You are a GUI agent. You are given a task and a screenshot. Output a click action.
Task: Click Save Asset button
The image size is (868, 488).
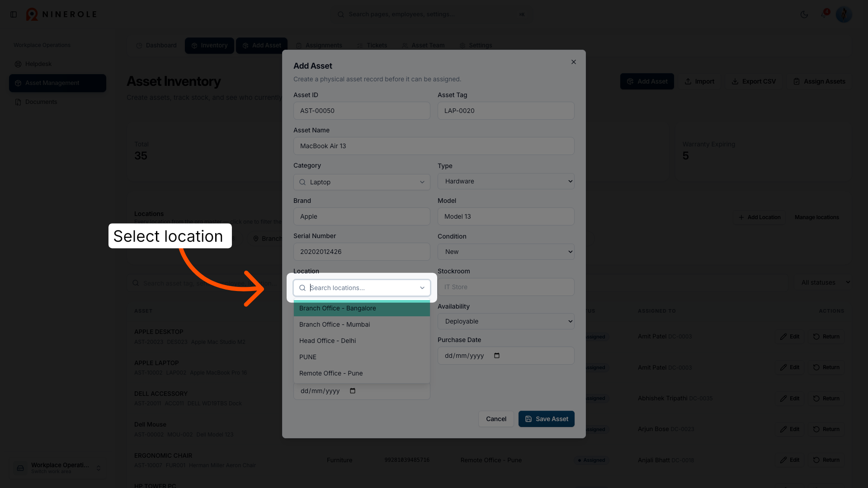pos(547,419)
